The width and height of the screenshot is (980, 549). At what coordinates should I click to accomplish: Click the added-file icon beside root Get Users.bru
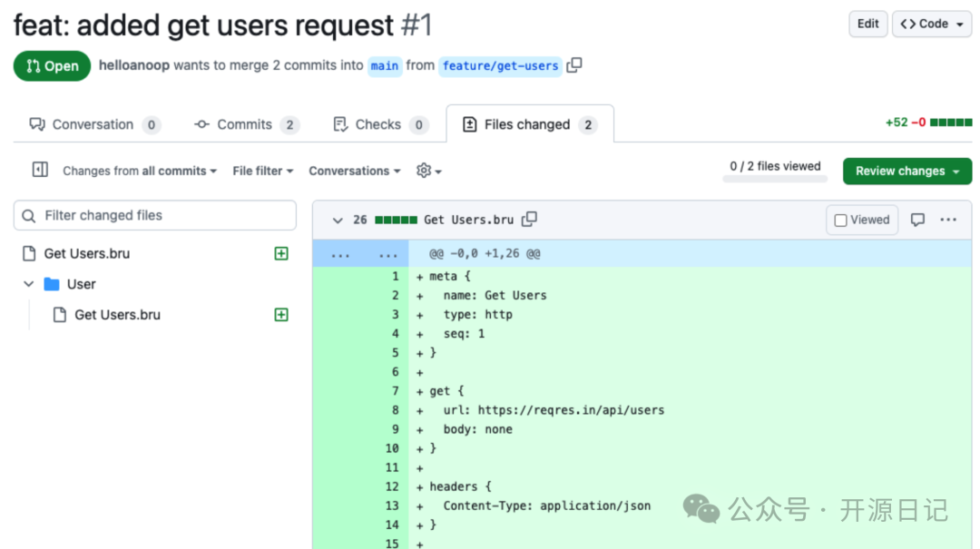pos(281,254)
